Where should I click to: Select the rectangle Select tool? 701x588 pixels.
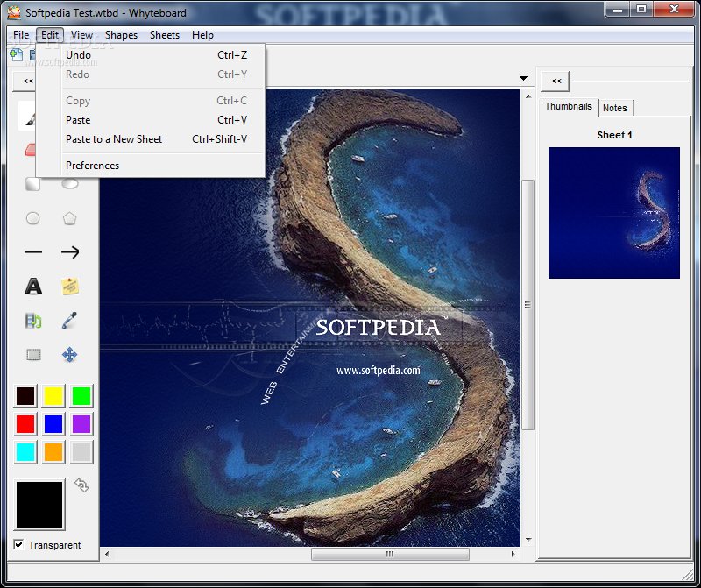[33, 355]
